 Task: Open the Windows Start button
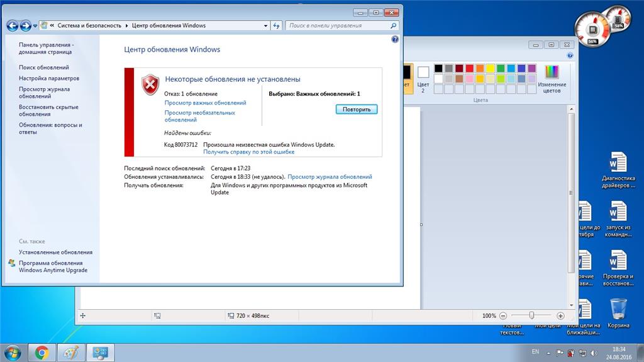tap(13, 353)
